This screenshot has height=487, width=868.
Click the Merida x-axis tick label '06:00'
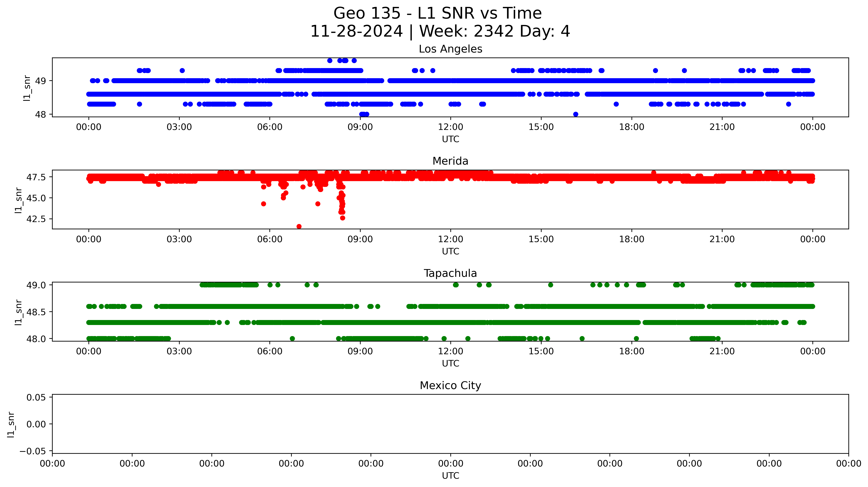[270, 239]
